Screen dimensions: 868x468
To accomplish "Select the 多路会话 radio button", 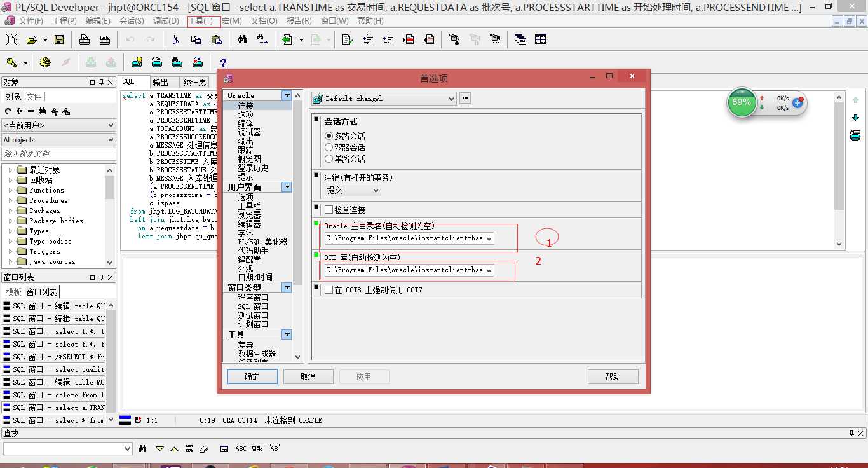I will (329, 136).
